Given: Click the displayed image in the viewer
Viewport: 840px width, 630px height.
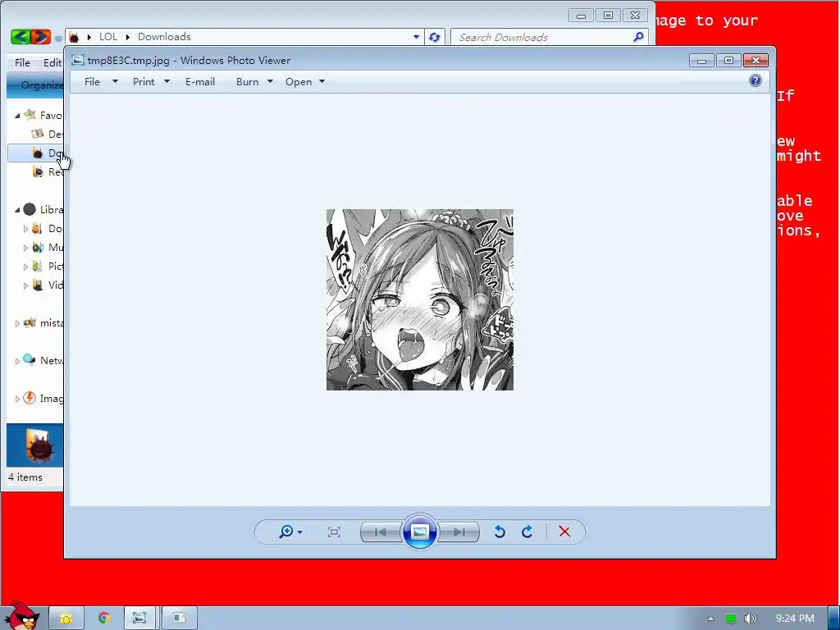Looking at the screenshot, I should pyautogui.click(x=419, y=299).
